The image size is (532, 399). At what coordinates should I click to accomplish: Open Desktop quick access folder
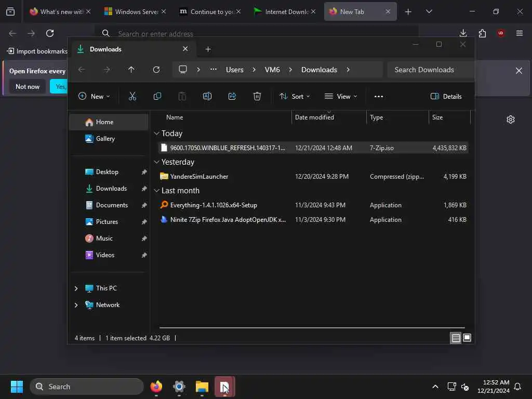[x=109, y=172]
